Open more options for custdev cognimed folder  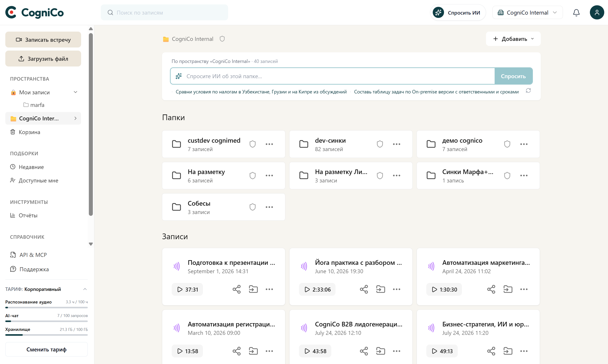(x=269, y=144)
